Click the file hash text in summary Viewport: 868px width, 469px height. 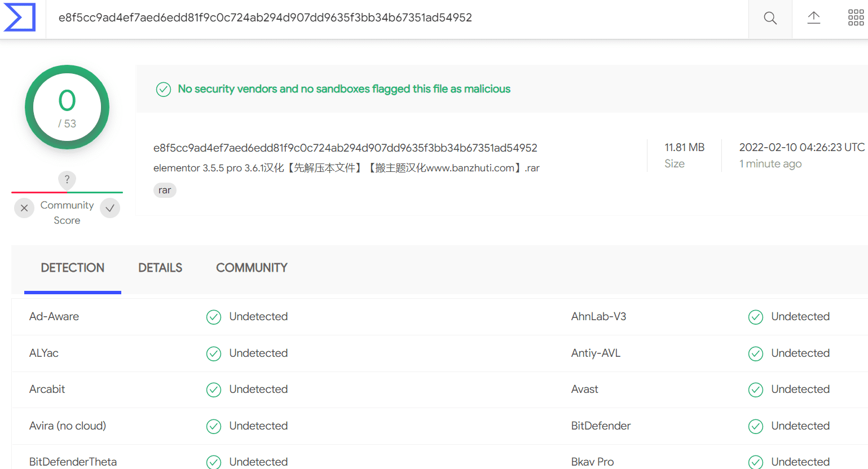[345, 148]
